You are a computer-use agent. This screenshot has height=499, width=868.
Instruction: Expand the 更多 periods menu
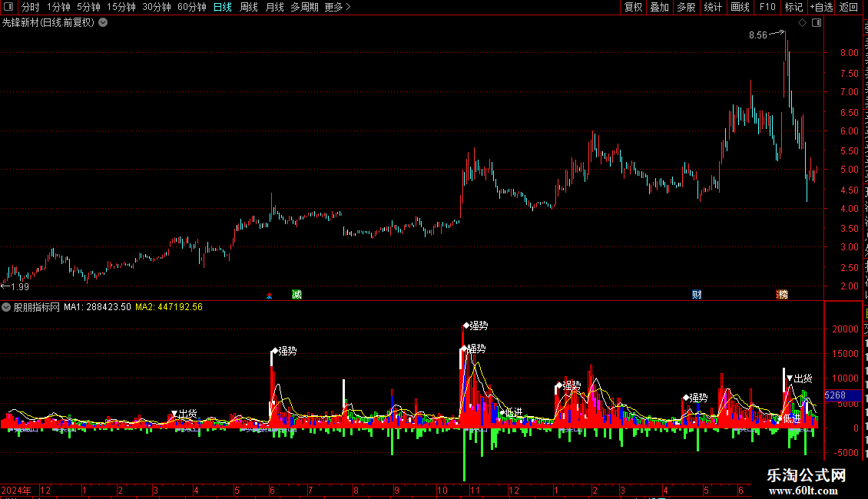pyautogui.click(x=337, y=7)
